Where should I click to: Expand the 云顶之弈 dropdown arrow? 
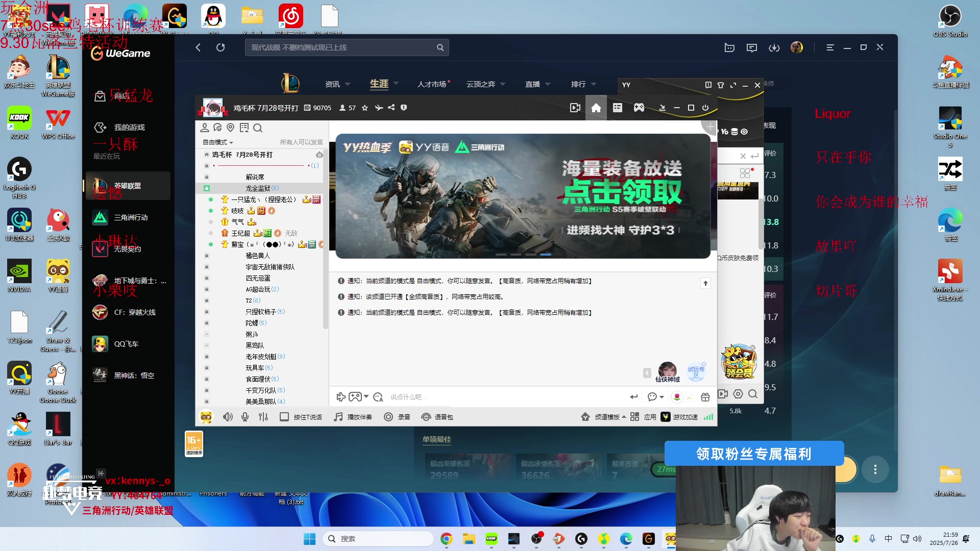[x=503, y=84]
